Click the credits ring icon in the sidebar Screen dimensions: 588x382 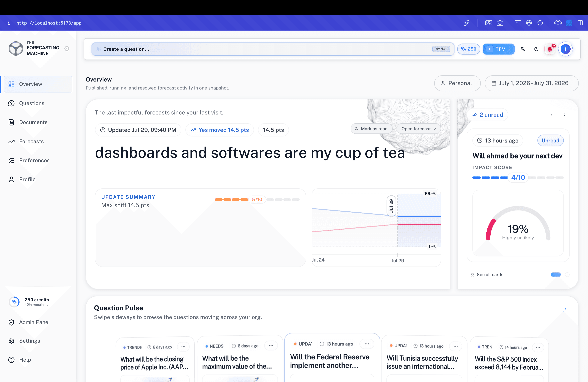pos(14,302)
